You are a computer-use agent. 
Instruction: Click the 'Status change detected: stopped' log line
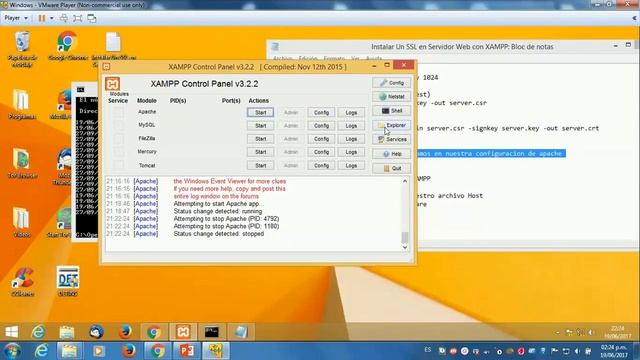[219, 234]
